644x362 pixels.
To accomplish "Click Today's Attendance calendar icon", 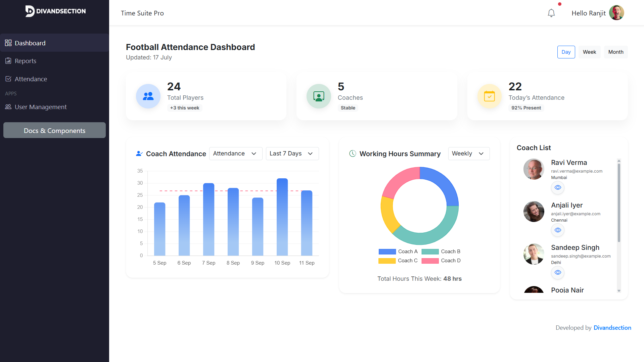I will 489,96.
